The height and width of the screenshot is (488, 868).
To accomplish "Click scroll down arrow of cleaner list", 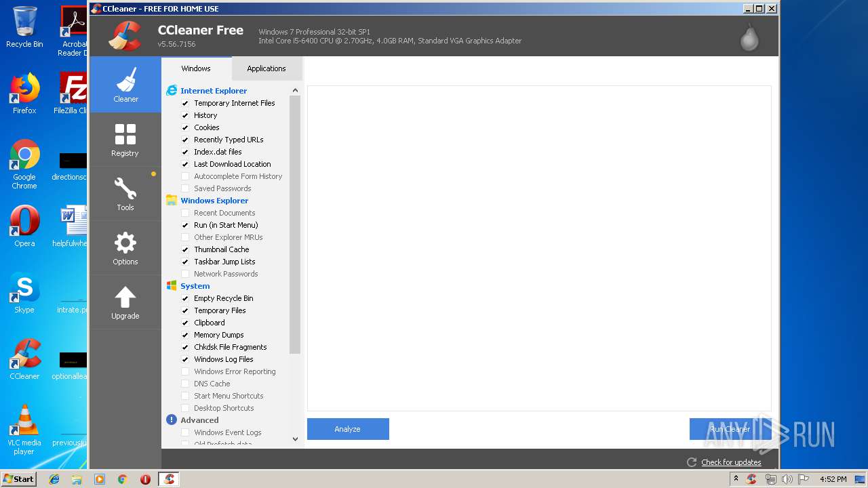I will click(295, 439).
